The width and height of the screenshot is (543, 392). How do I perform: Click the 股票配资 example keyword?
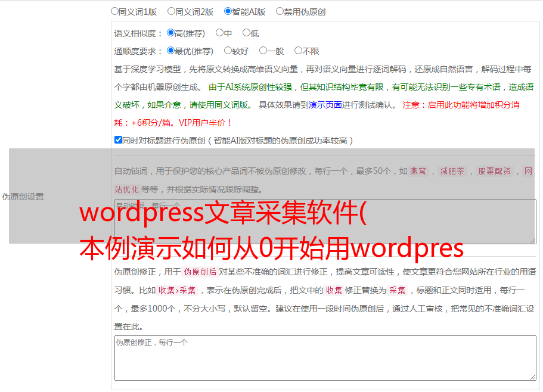point(495,171)
